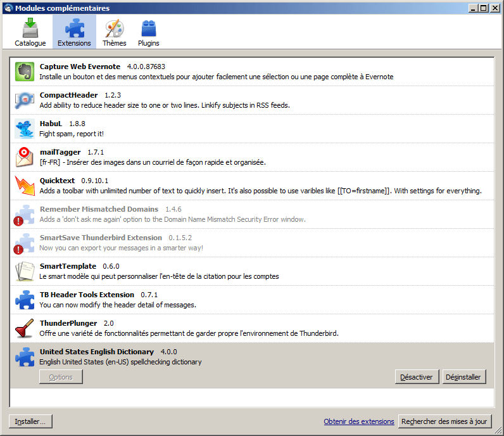504x436 pixels.
Task: Click the Extensions puzzle piece icon
Action: tap(75, 28)
